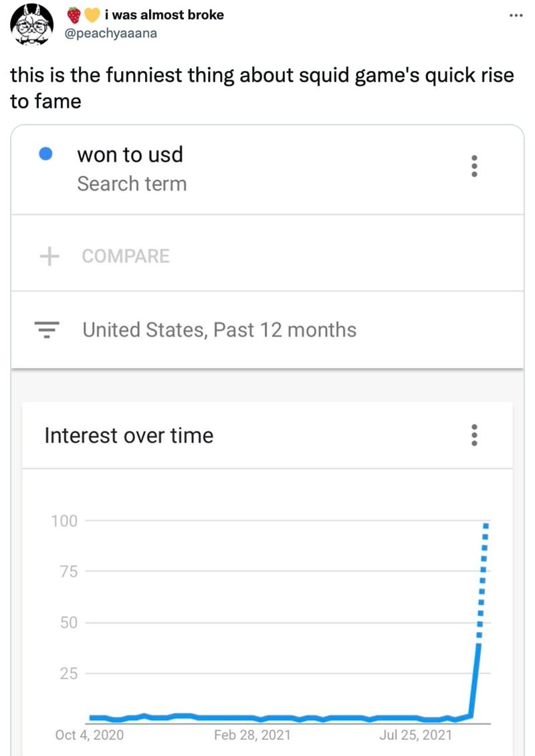Edit the 'won to usd' search term
Image resolution: width=535 pixels, height=756 pixels.
click(130, 155)
